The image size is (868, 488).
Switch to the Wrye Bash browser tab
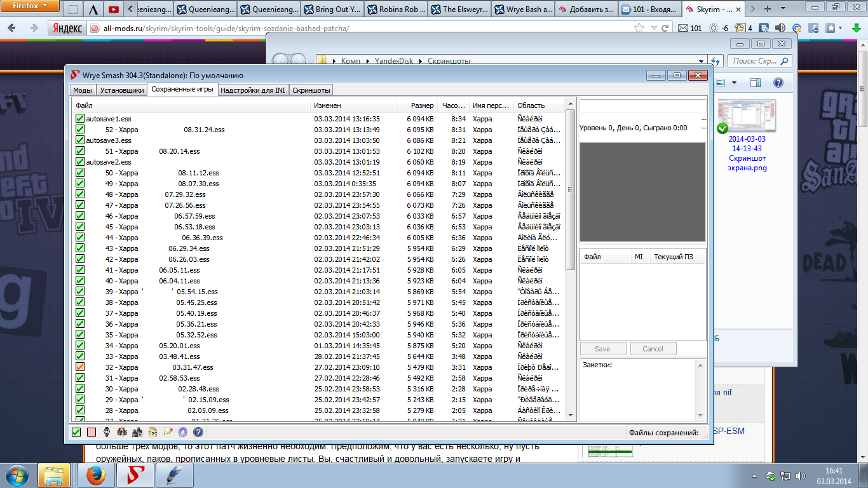[523, 10]
